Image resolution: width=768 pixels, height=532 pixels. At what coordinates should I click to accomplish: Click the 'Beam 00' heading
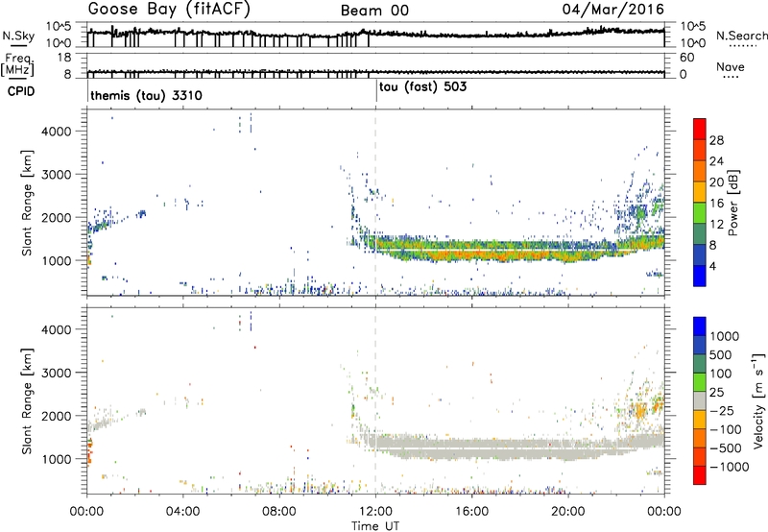tap(374, 11)
